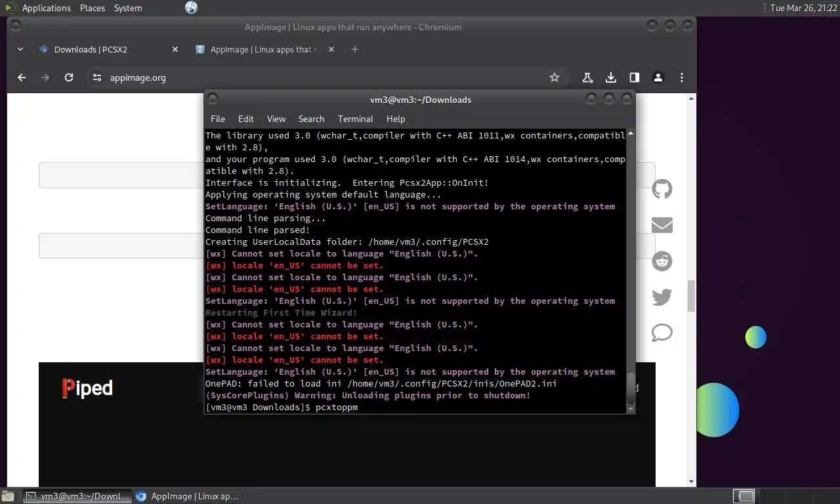Close the Downloads | PCSX2 tab
This screenshot has width=840, height=504.
tap(175, 49)
